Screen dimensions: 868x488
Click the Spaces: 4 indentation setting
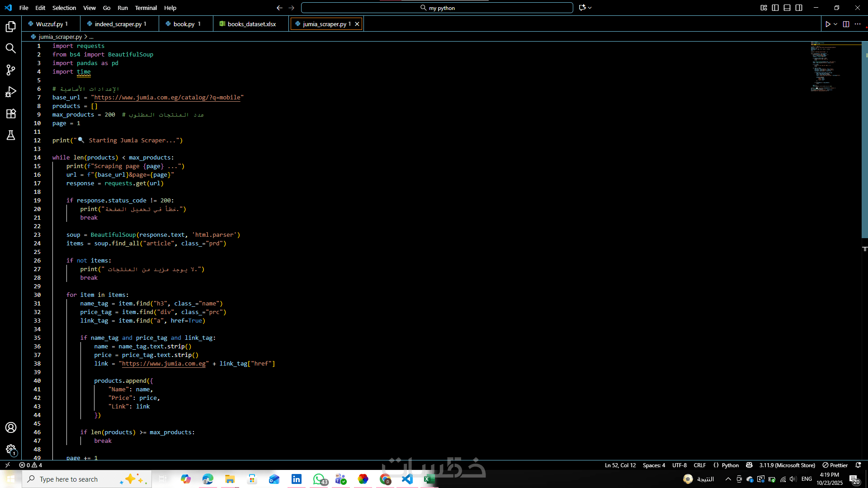654,465
